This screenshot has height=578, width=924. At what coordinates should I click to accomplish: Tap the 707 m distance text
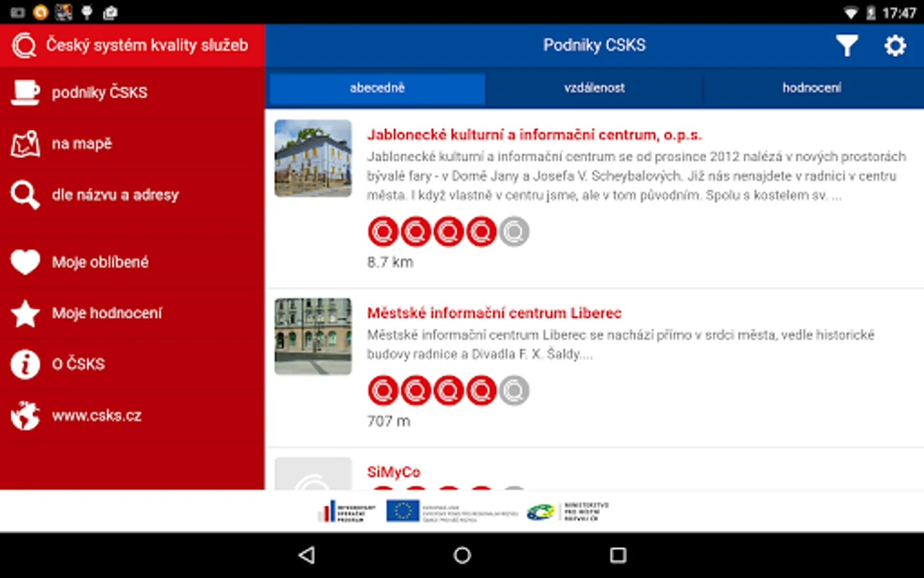click(x=388, y=421)
